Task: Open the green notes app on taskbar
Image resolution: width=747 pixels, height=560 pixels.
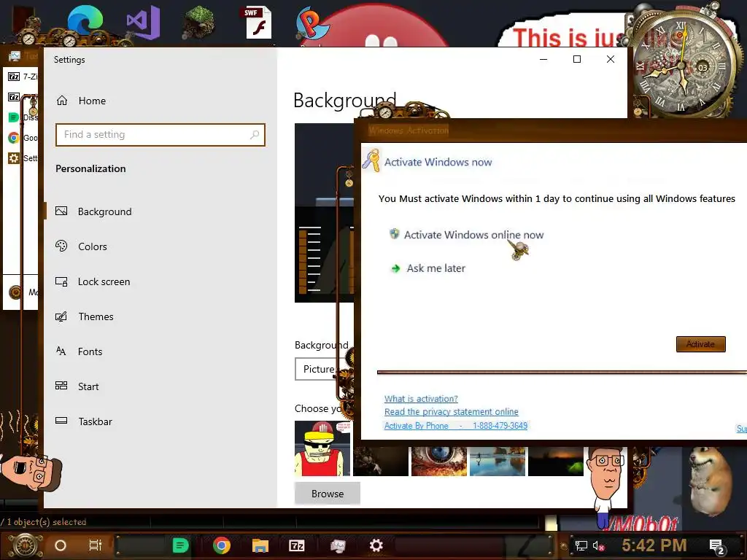Action: click(181, 545)
